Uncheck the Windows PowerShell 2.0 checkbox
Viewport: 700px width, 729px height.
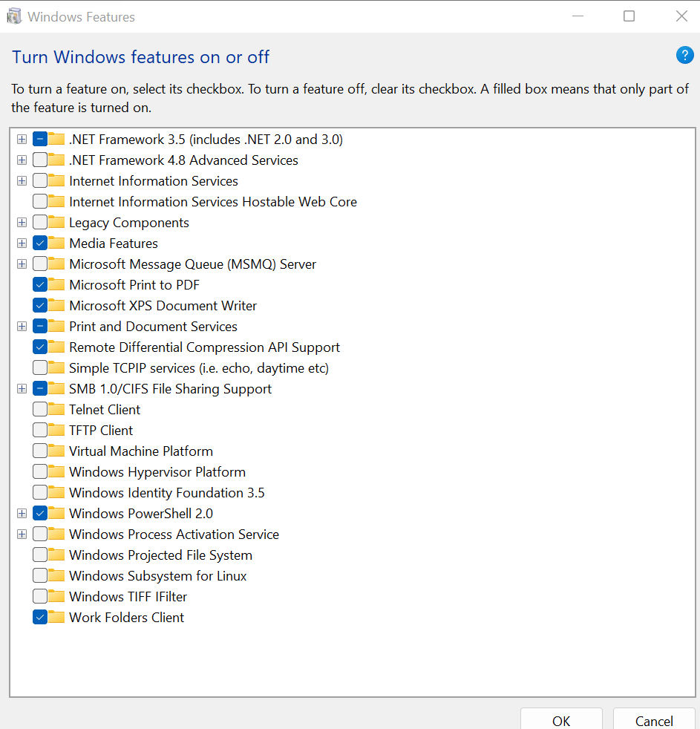tap(40, 513)
